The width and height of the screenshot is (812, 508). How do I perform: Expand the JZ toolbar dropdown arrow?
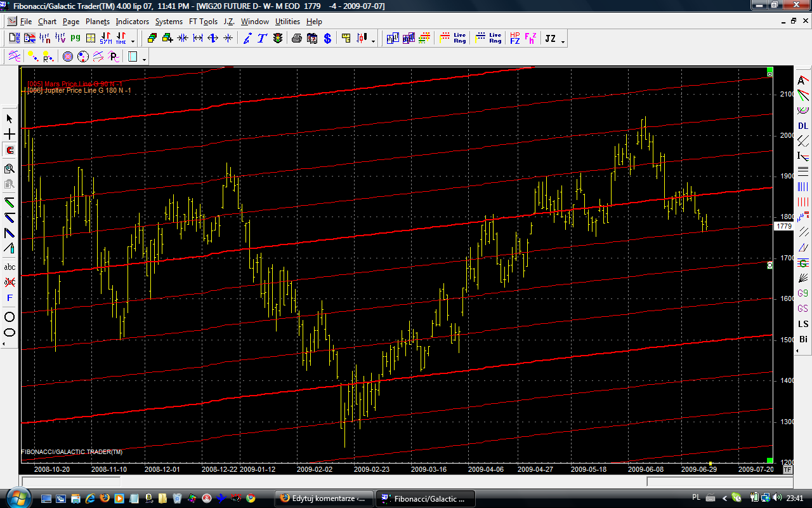[x=563, y=41]
